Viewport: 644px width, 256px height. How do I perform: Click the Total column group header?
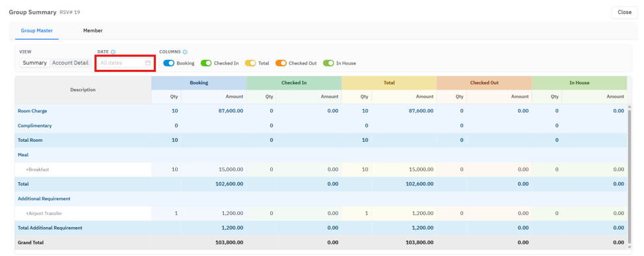tap(389, 82)
